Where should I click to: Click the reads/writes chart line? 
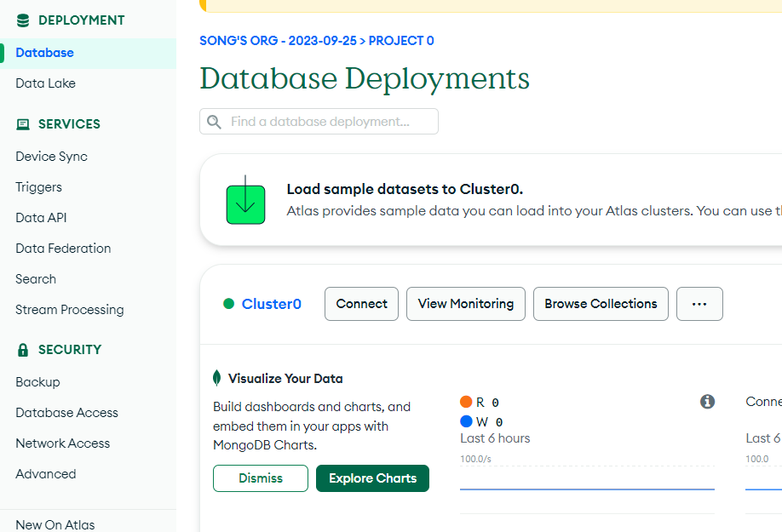(587, 489)
